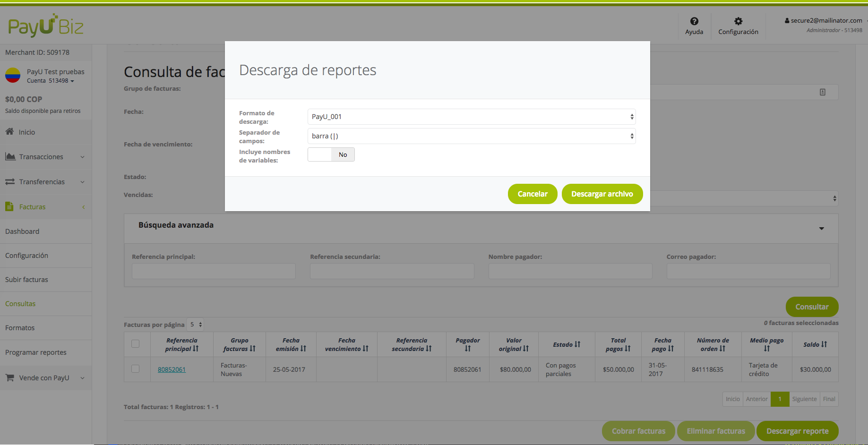Click the Descargar archivo button
This screenshot has width=868, height=445.
(x=602, y=194)
